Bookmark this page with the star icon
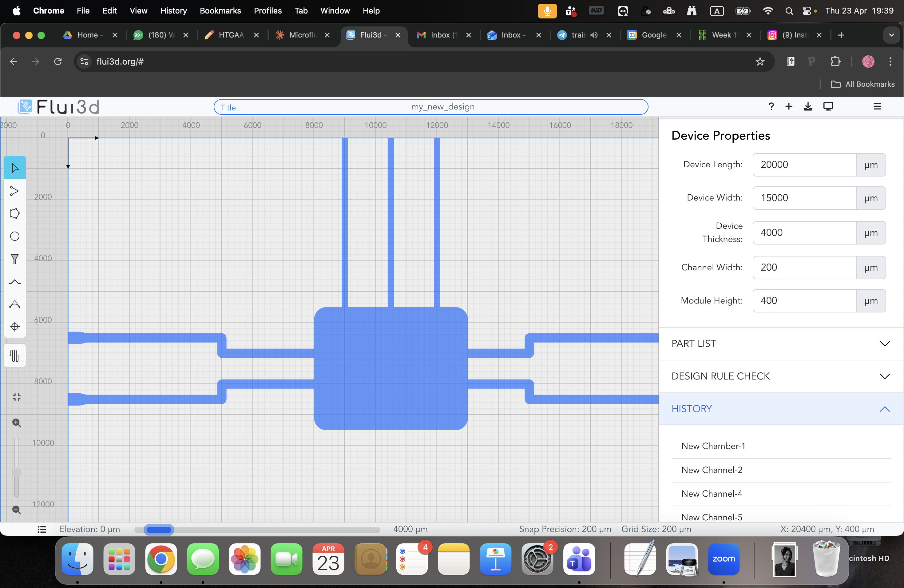904x588 pixels. coord(760,62)
